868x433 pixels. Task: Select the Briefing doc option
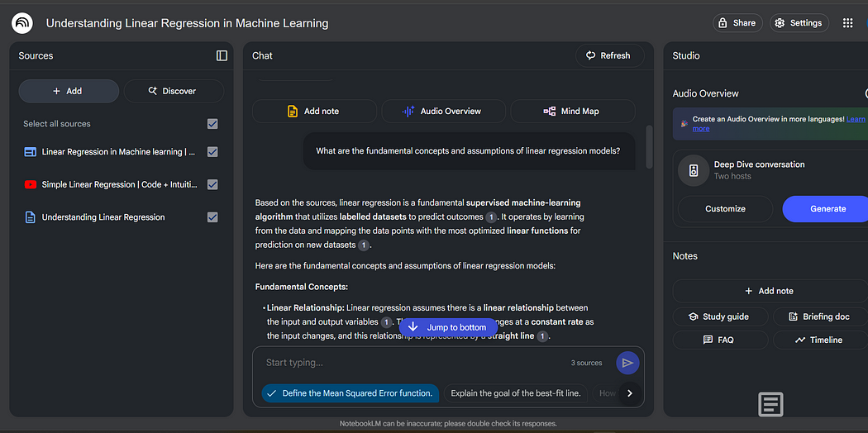click(818, 316)
